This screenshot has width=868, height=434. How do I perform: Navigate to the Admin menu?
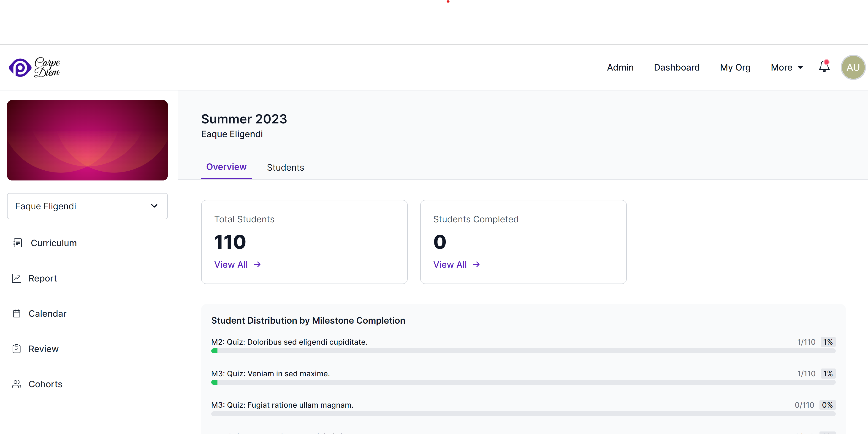[x=620, y=67]
